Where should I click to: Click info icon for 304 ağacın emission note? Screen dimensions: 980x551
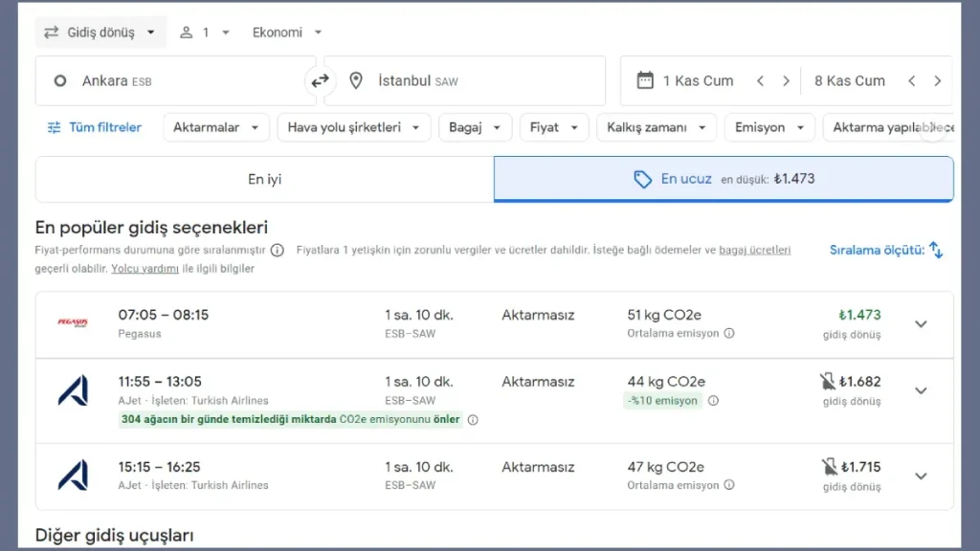click(473, 420)
